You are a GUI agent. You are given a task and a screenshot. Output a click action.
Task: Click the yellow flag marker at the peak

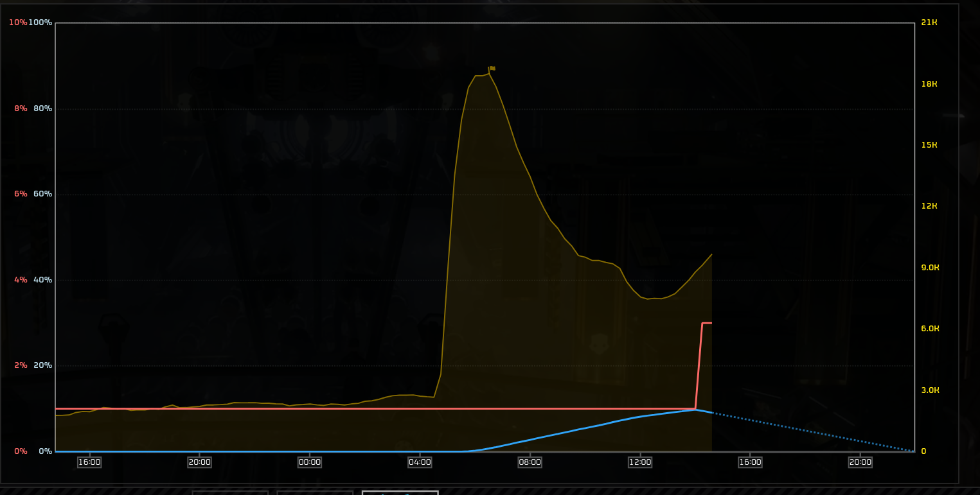[492, 68]
